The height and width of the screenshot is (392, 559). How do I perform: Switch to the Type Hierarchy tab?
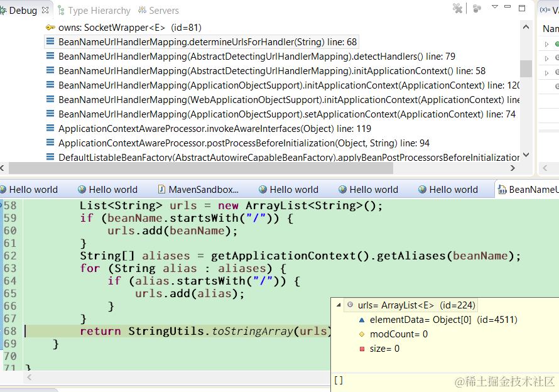click(94, 11)
